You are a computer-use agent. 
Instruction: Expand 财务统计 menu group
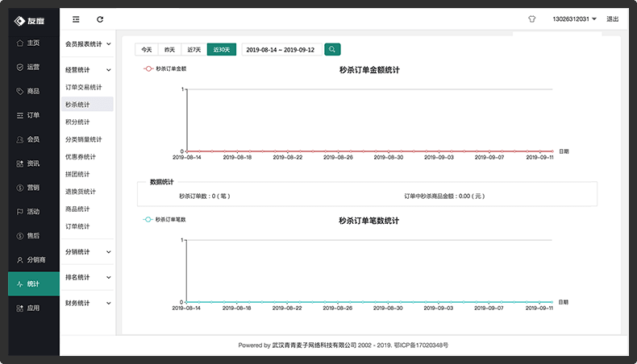(x=88, y=303)
